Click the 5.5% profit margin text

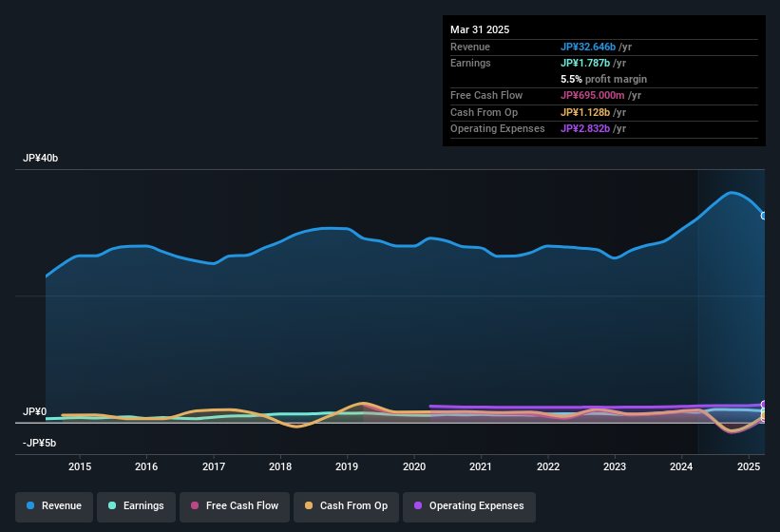[603, 79]
